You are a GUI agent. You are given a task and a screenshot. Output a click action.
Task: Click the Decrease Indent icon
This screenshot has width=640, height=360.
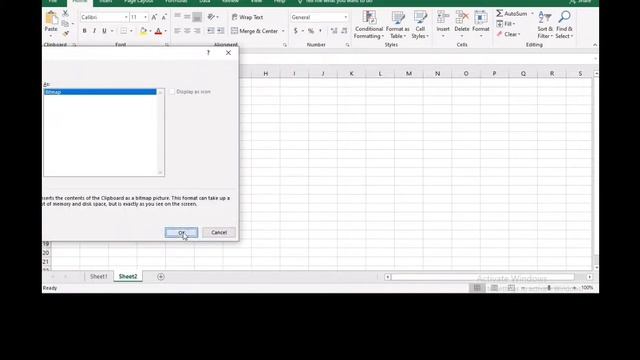pyautogui.click(x=211, y=31)
